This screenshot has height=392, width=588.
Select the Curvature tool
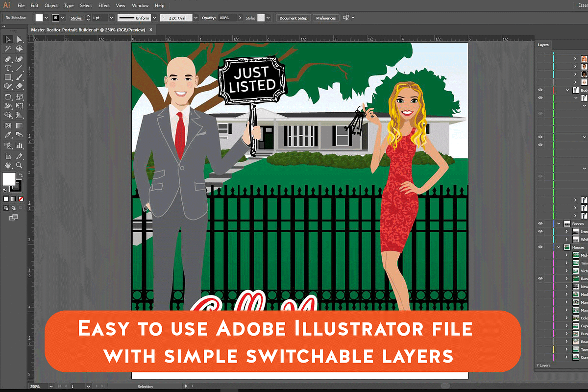(x=20, y=59)
